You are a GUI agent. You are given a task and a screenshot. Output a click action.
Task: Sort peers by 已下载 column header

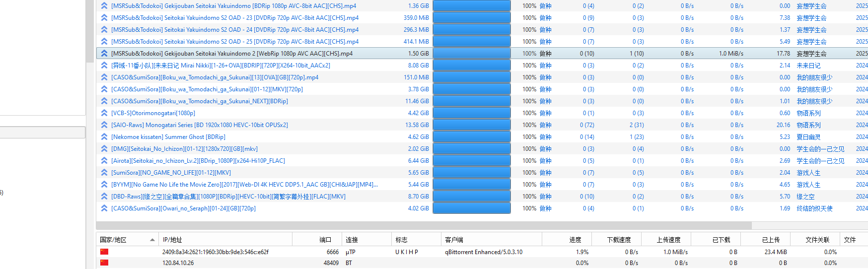(x=716, y=240)
